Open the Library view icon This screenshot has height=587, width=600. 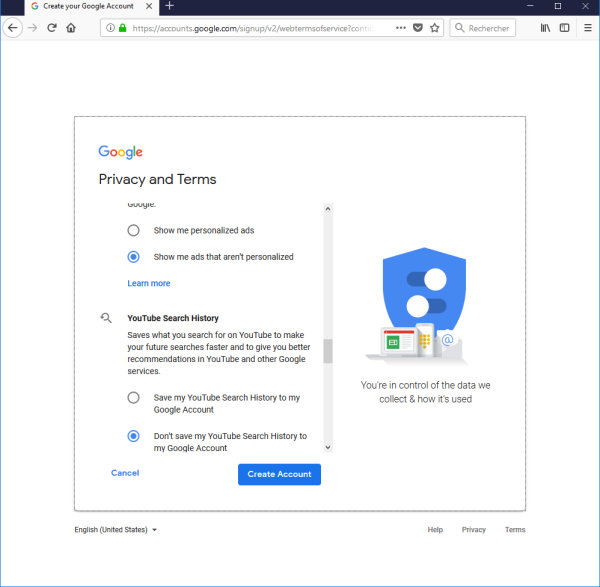coord(545,28)
